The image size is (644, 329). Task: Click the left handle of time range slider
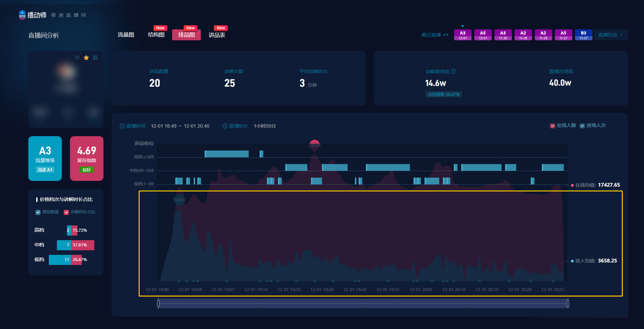point(158,304)
